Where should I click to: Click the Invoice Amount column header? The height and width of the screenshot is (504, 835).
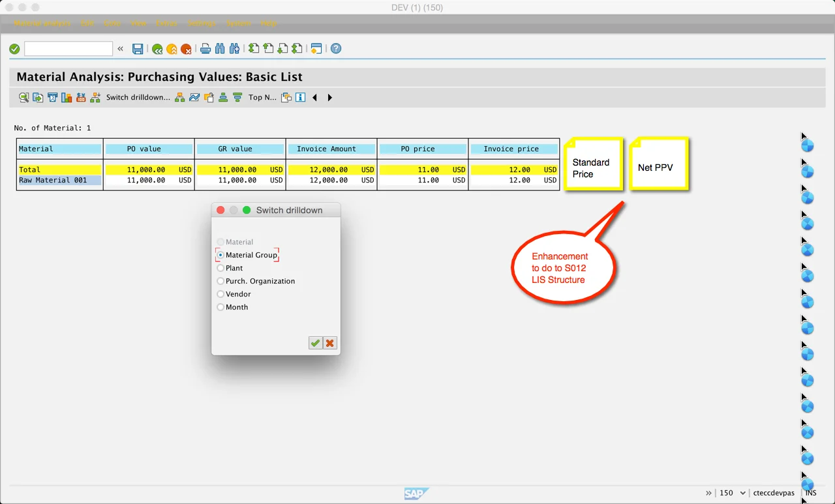[x=331, y=149]
